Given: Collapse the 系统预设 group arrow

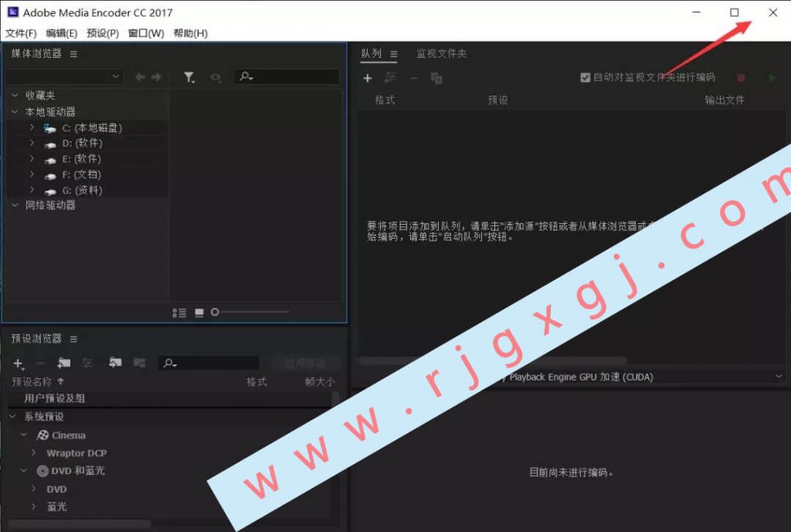Looking at the screenshot, I should [12, 416].
